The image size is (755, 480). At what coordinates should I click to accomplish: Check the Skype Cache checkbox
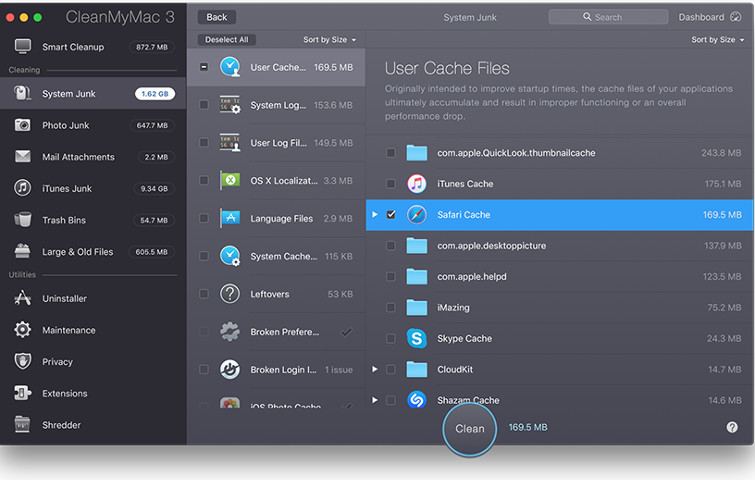pos(391,338)
